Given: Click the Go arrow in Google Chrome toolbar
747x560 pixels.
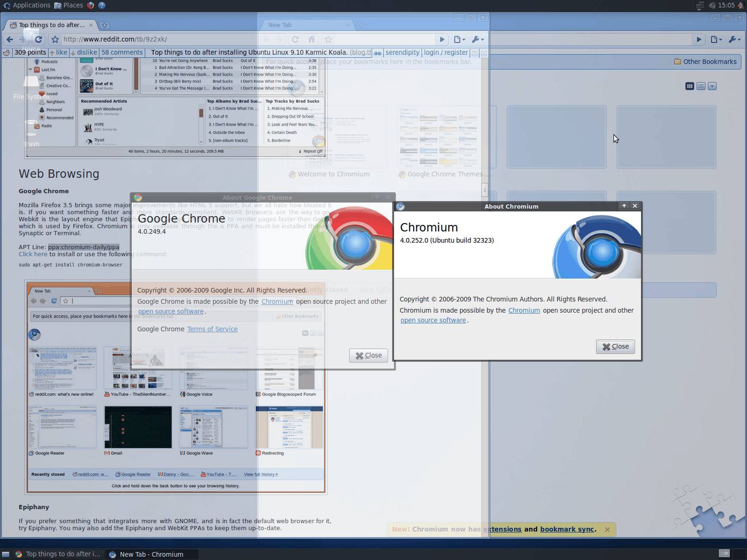Looking at the screenshot, I should (x=442, y=39).
